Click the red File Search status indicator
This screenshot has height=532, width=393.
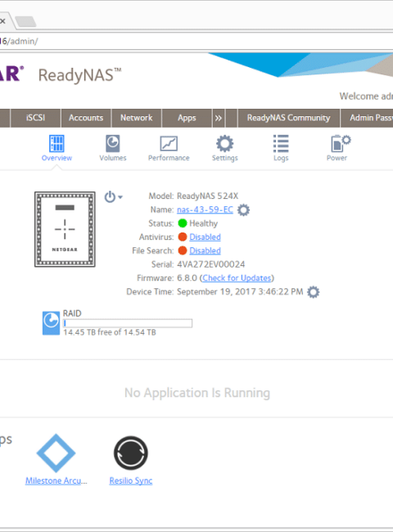coord(183,250)
